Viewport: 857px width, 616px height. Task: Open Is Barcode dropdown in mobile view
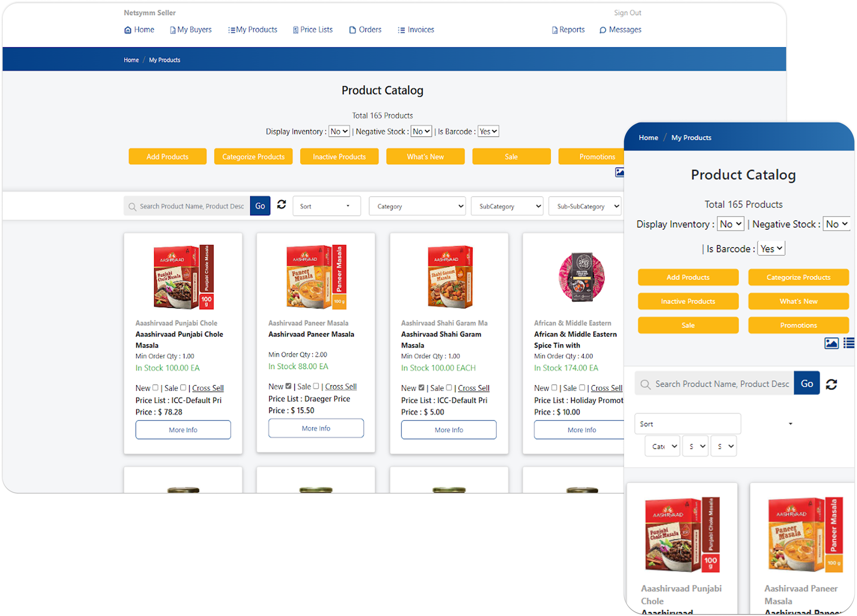point(772,248)
